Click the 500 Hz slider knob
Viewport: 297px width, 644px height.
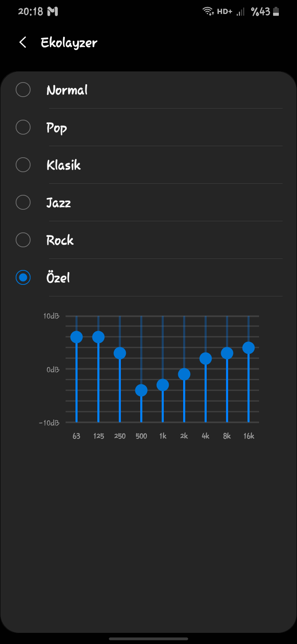pyautogui.click(x=141, y=390)
